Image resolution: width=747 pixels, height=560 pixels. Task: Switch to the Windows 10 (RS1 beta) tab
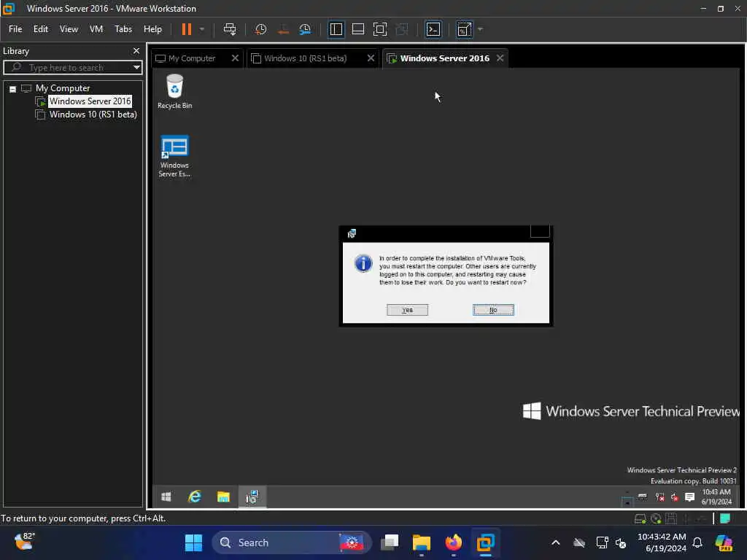point(306,58)
